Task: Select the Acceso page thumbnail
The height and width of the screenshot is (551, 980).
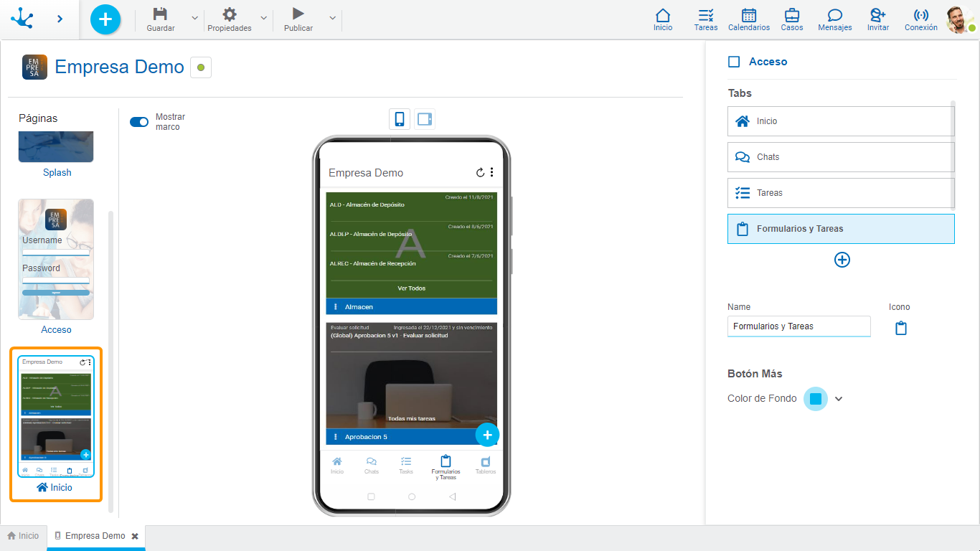Action: coord(56,260)
